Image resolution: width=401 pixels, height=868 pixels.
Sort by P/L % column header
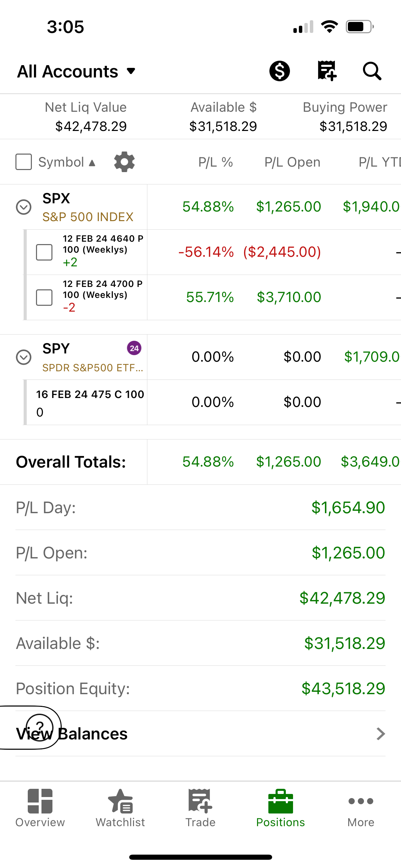(216, 162)
